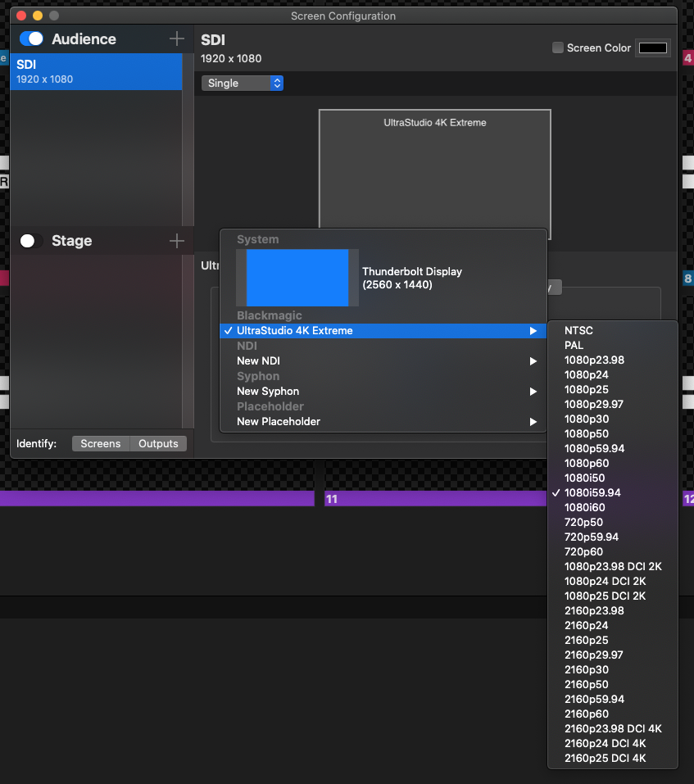Switch to 720p60 mode
Screen dimensions: 694x784
(x=613, y=552)
